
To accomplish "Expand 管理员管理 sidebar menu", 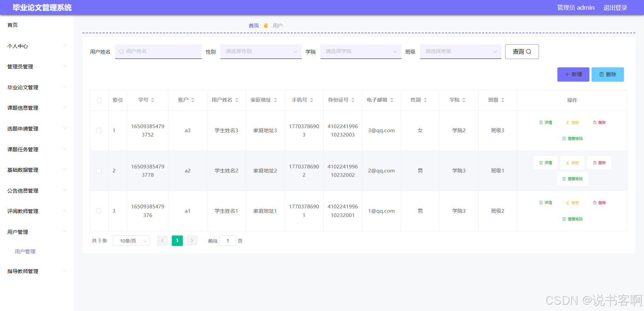I will (x=37, y=66).
